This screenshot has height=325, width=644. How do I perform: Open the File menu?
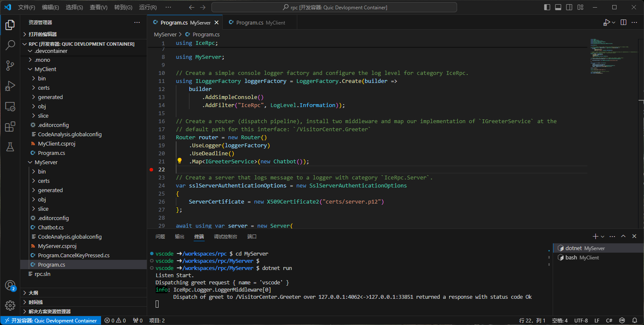tap(27, 8)
